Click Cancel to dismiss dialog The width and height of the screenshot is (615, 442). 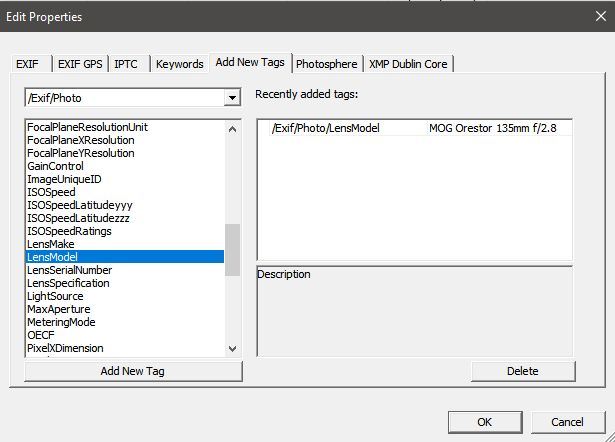point(567,421)
